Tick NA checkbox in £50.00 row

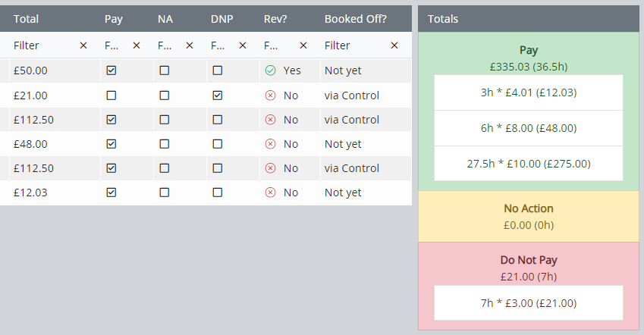point(165,70)
